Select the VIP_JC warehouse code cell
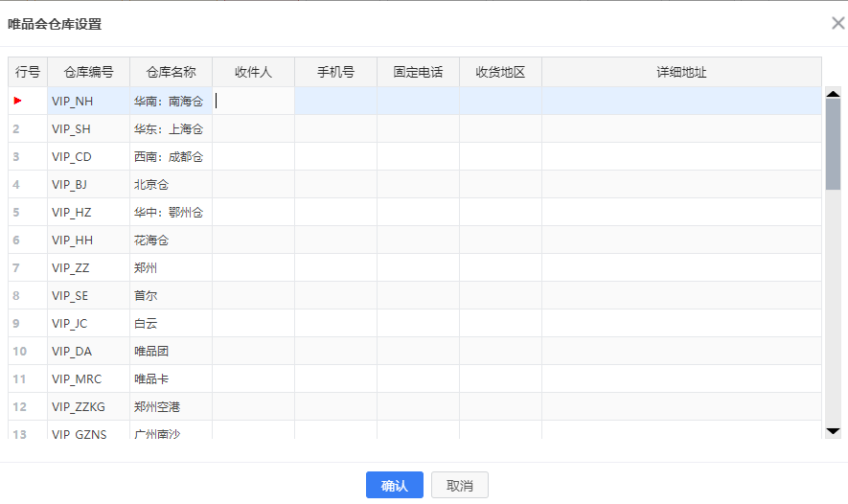Screen dimensions: 848x504 pyautogui.click(x=89, y=323)
